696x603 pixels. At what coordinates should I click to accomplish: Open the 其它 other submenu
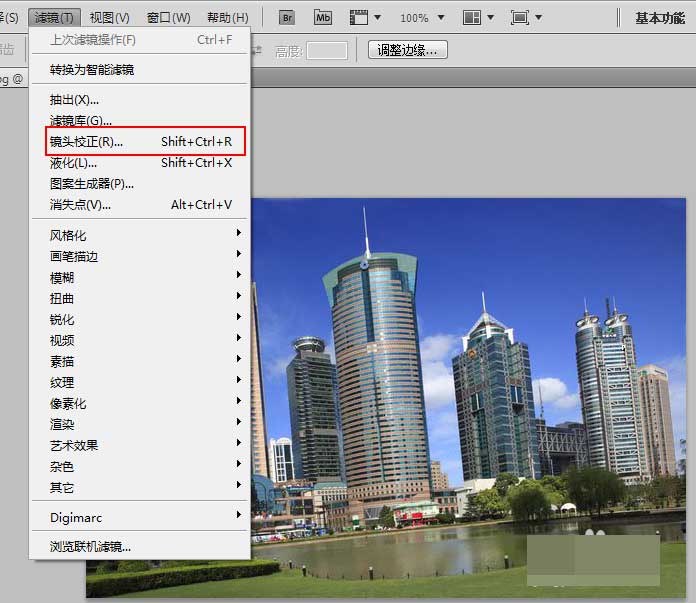(139, 488)
